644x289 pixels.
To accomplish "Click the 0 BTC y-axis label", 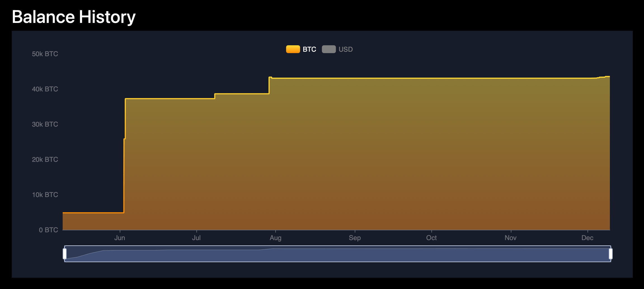I will tap(48, 230).
